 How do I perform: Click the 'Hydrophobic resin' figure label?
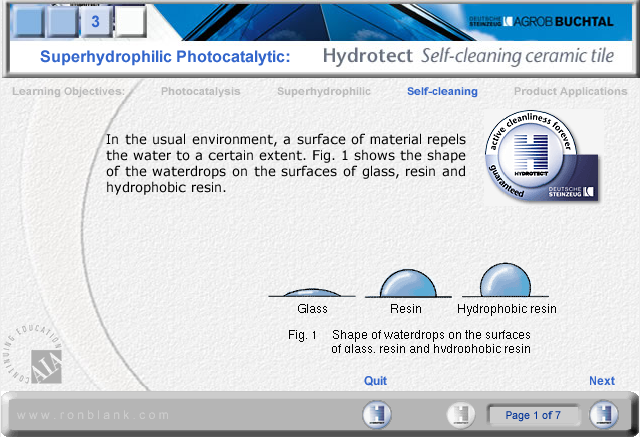pyautogui.click(x=507, y=308)
